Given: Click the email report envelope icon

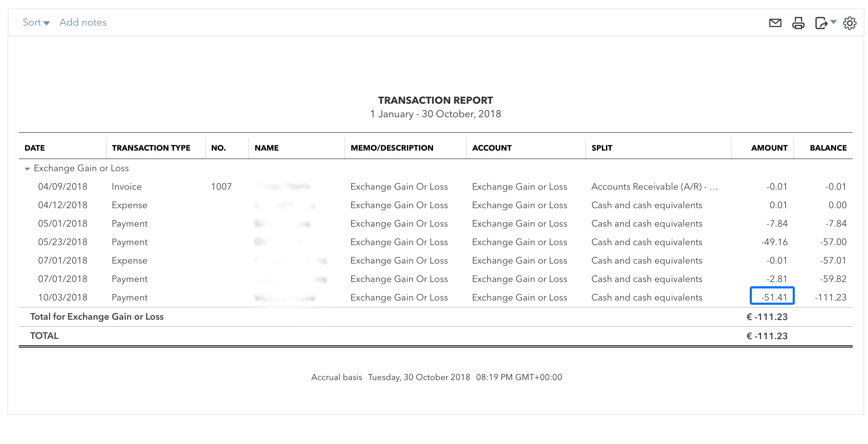Looking at the screenshot, I should pos(775,23).
